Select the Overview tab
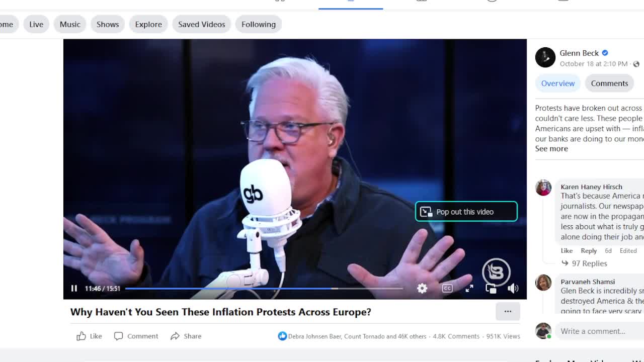The image size is (644, 362). [x=558, y=83]
